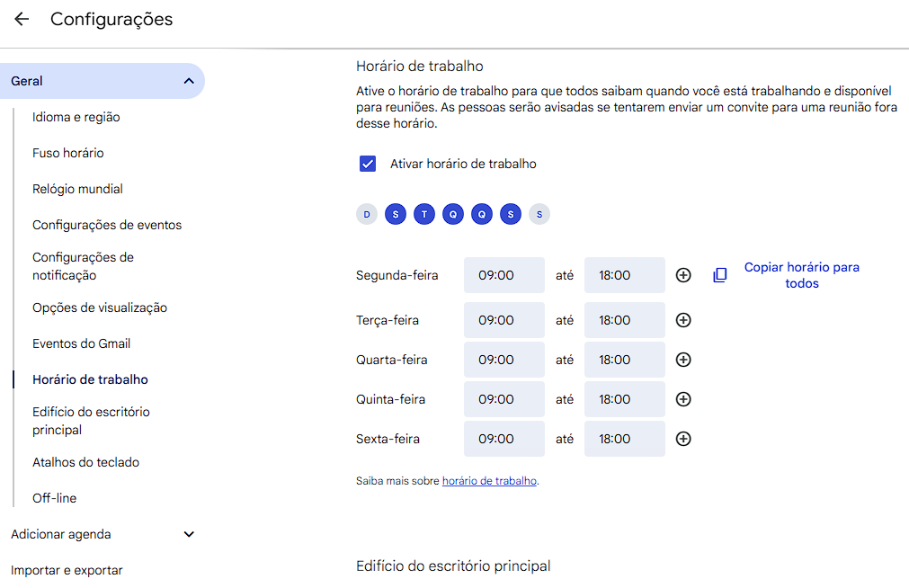The image size is (909, 588).
Task: Toggle Monday (first blue S) day circle
Action: [x=396, y=214]
